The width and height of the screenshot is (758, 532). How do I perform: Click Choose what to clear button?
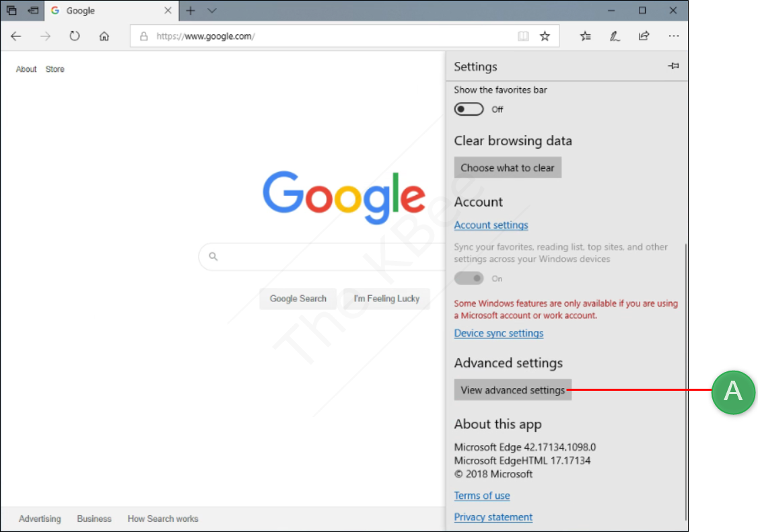coord(508,167)
